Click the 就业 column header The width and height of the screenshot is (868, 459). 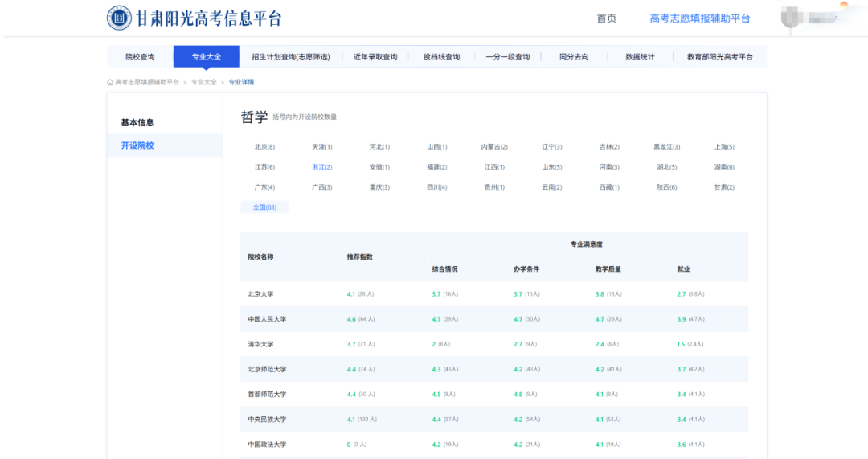(684, 269)
